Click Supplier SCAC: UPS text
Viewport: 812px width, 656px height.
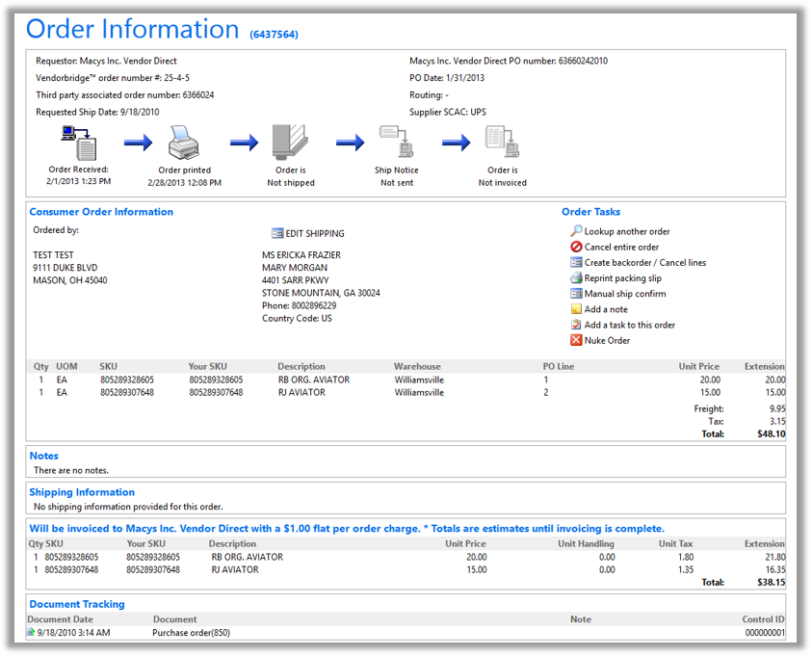(448, 112)
